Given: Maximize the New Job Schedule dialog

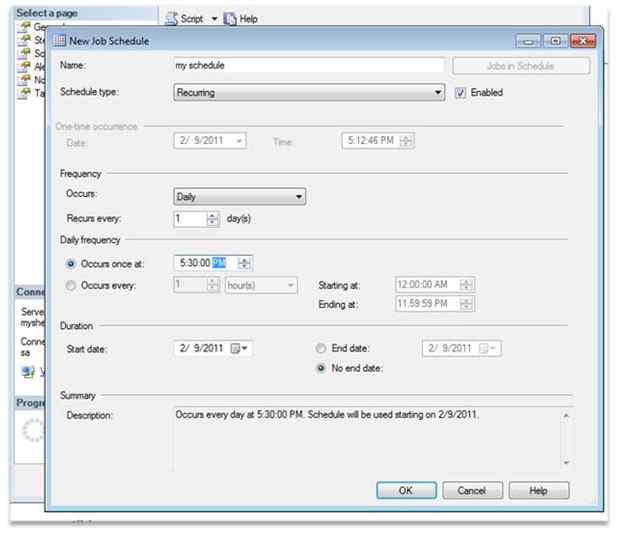Looking at the screenshot, I should (x=555, y=41).
